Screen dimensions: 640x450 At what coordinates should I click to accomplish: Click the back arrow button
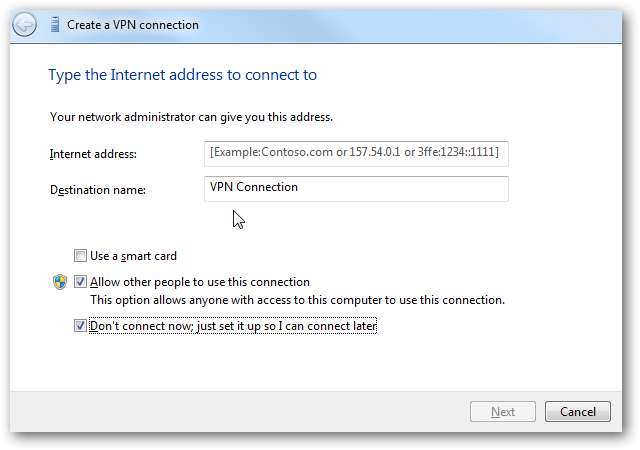click(x=26, y=24)
